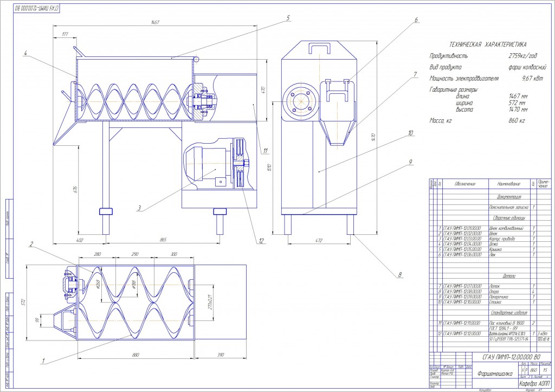Select the "300" auger pitch dimension
555x392 pixels.
click(x=173, y=254)
